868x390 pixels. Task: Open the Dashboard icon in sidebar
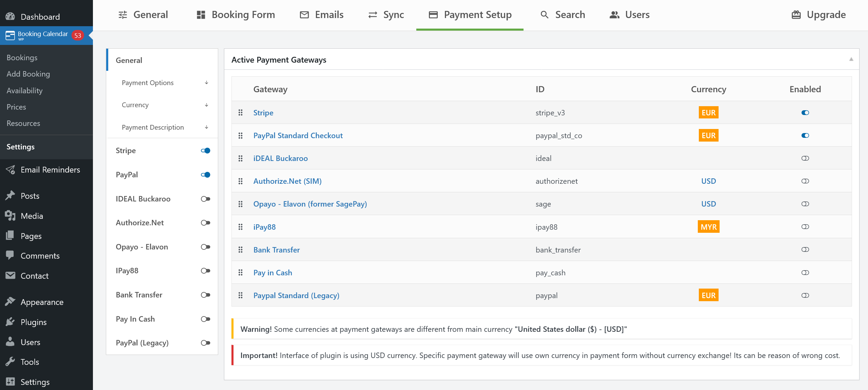[10, 16]
